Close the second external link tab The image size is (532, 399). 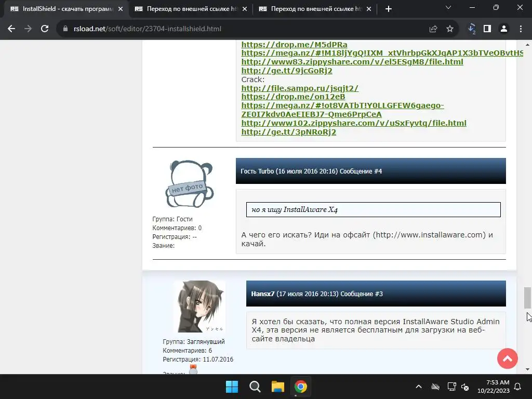[245, 9]
